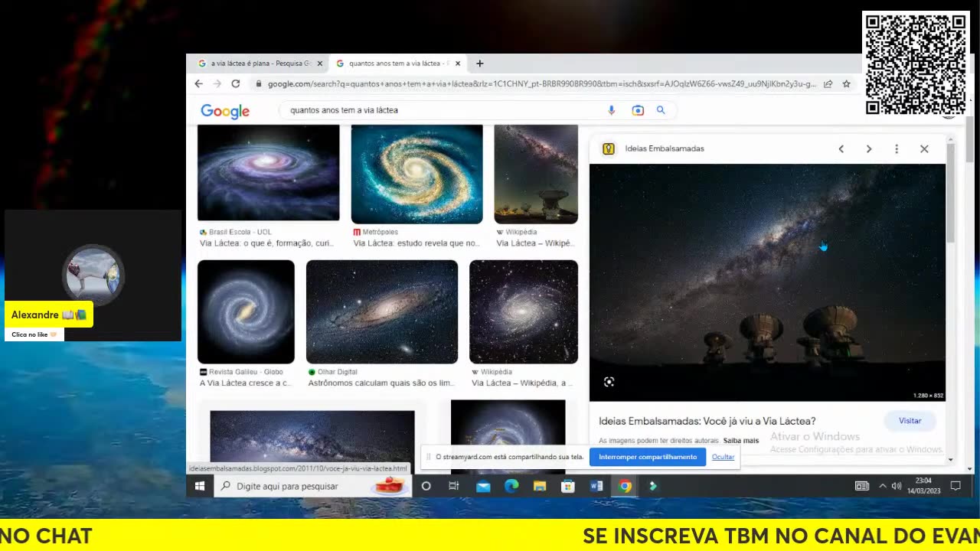Search by image with camera lens icon

tap(638, 110)
